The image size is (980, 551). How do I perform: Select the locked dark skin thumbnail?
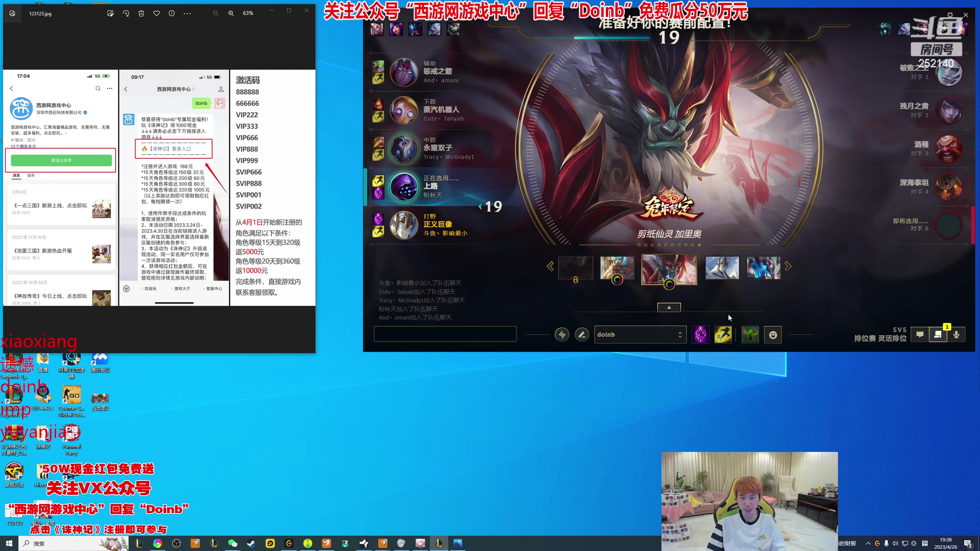click(x=576, y=268)
